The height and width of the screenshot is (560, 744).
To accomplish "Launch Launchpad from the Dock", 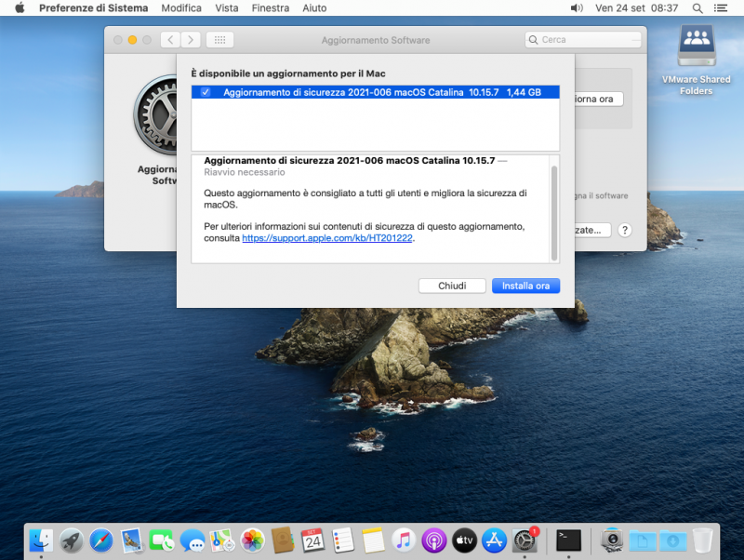I will (72, 540).
